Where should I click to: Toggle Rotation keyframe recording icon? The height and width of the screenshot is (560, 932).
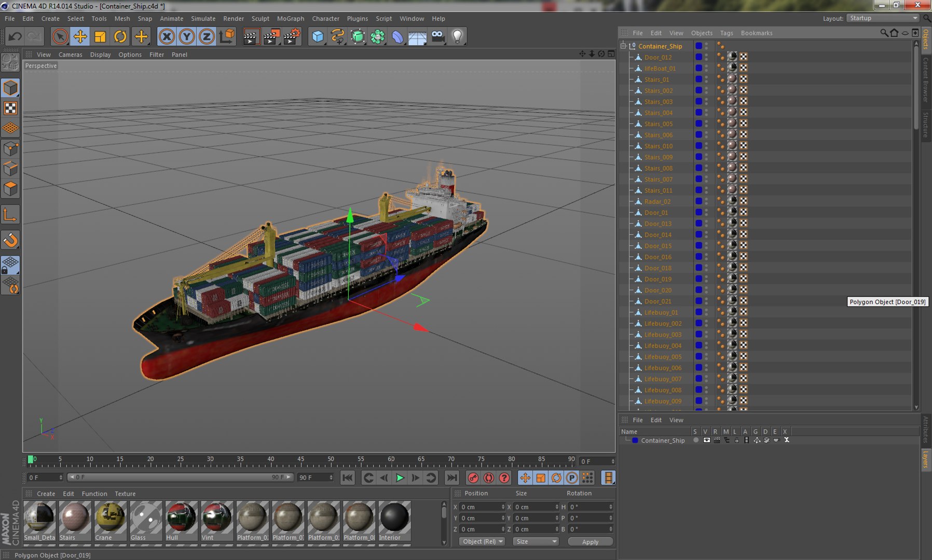coord(556,478)
